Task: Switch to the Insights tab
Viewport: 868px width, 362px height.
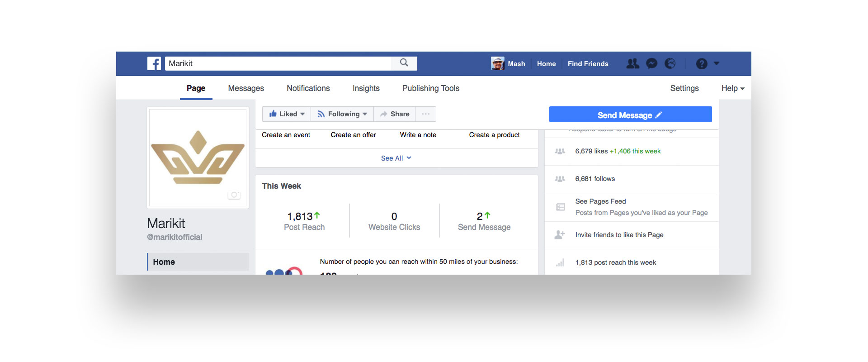Action: point(366,88)
